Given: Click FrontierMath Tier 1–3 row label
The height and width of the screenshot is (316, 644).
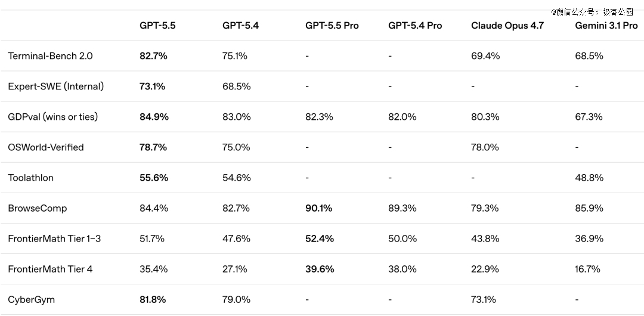Looking at the screenshot, I should 54,238.
